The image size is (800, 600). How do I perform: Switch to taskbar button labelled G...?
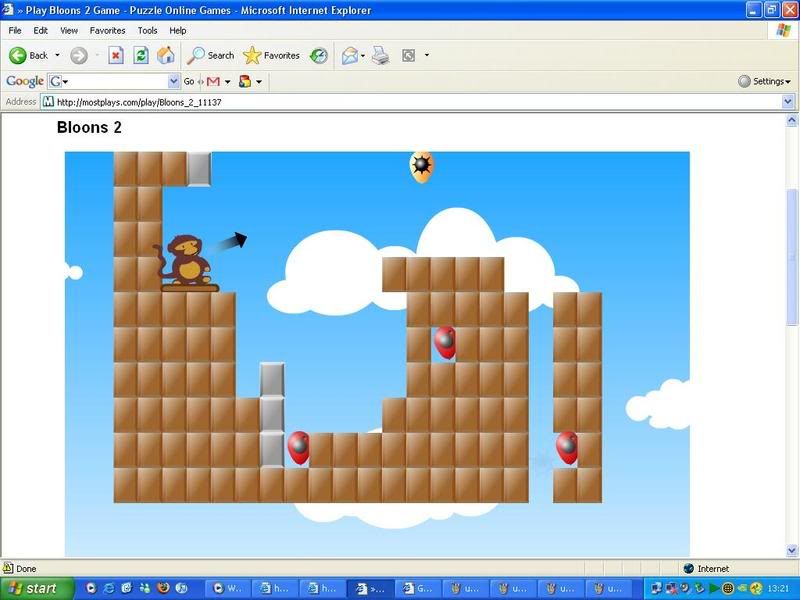[418, 589]
